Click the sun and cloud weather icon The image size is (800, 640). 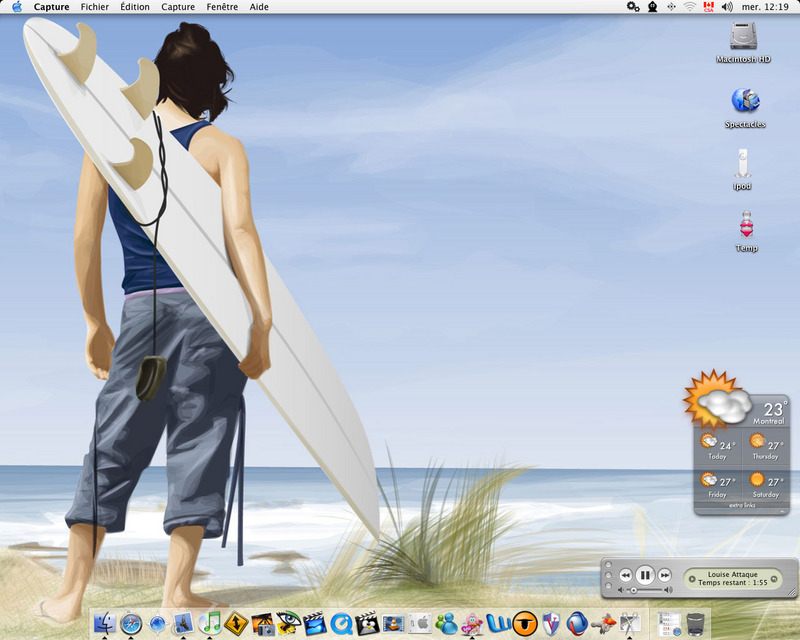point(717,400)
